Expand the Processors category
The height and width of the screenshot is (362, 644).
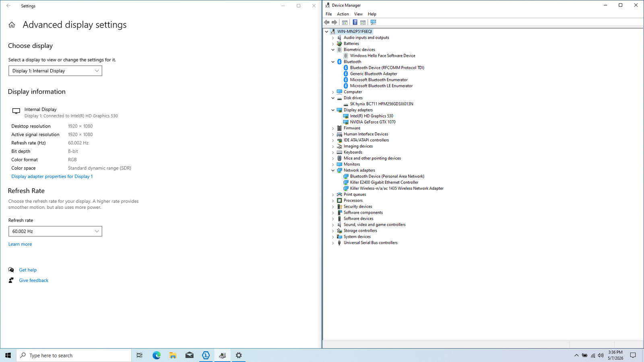coord(333,201)
